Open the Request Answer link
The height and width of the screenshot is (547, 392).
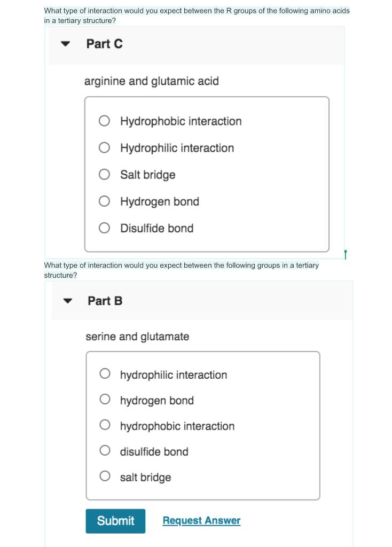click(201, 520)
